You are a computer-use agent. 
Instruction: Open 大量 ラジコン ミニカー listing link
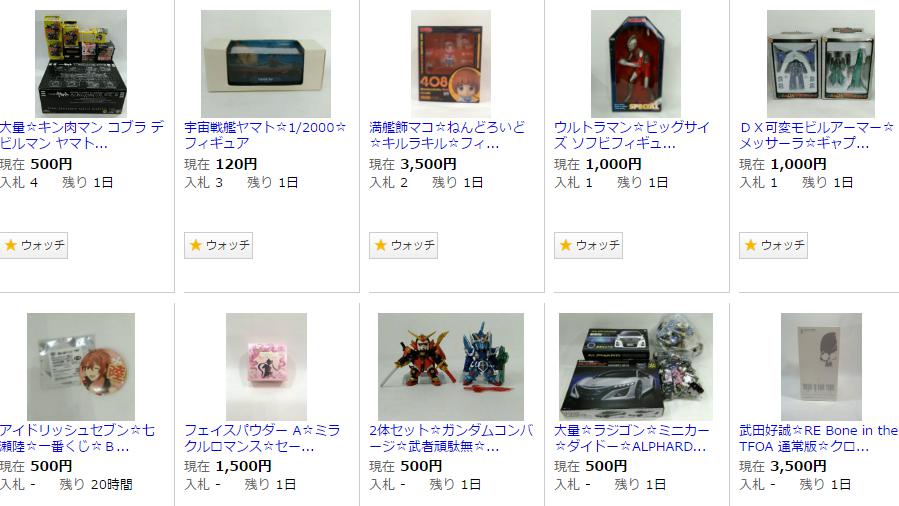tap(632, 438)
